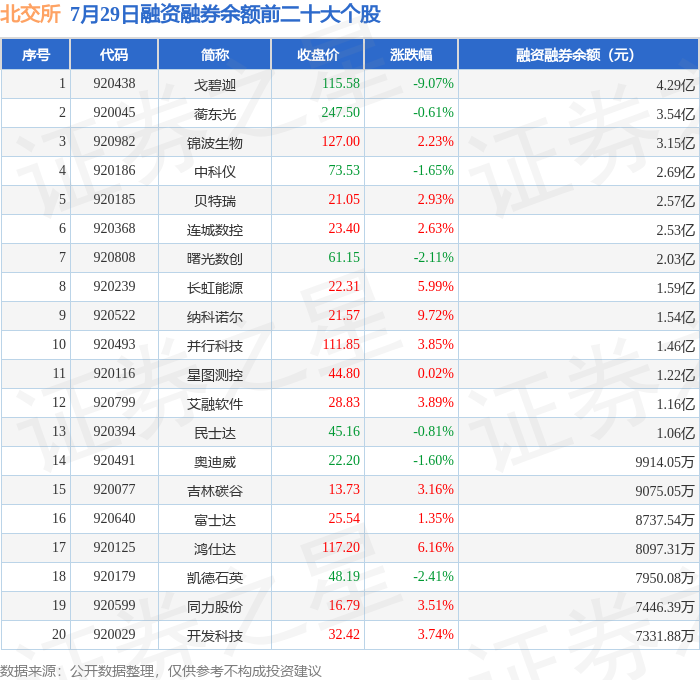Click the 涨跌幅 column header
Screen dimensions: 700x680
(x=411, y=54)
